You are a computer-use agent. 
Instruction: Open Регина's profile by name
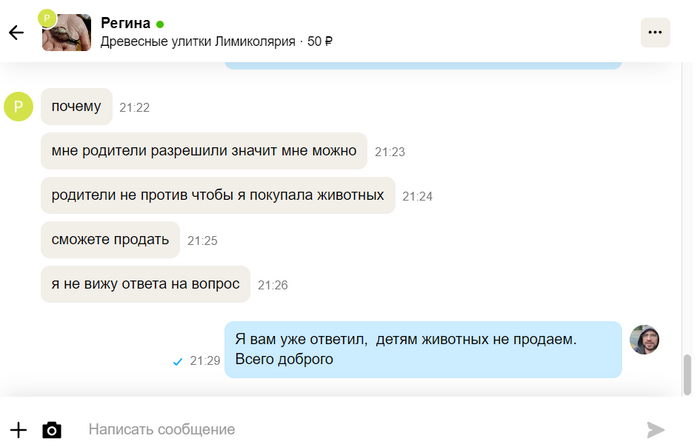[125, 22]
